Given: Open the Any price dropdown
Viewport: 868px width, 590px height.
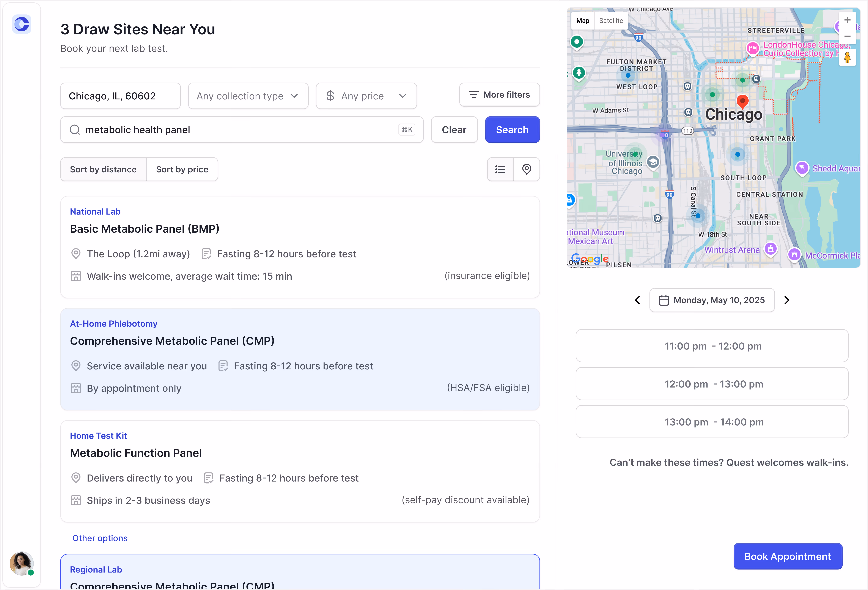Looking at the screenshot, I should (366, 96).
